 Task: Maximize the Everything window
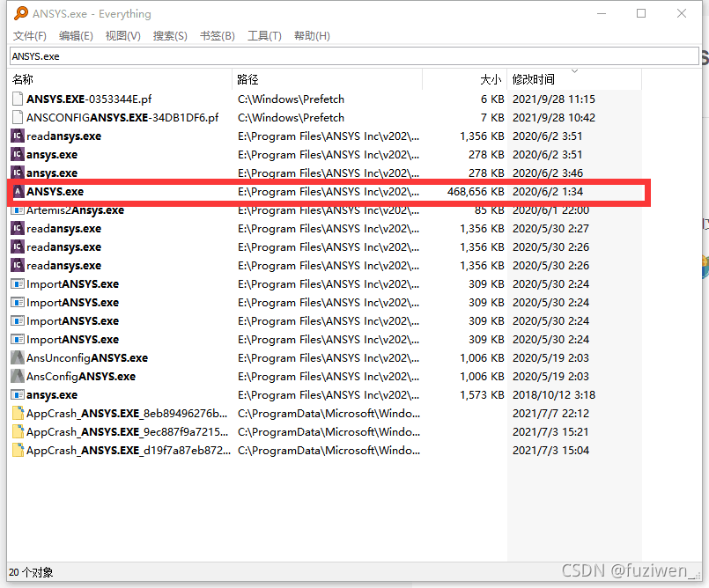pos(641,13)
